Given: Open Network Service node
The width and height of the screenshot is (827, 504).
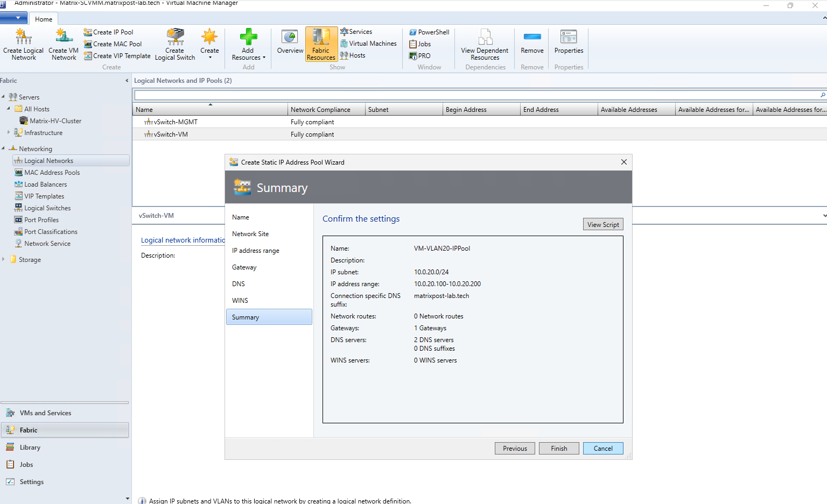Looking at the screenshot, I should coord(43,244).
